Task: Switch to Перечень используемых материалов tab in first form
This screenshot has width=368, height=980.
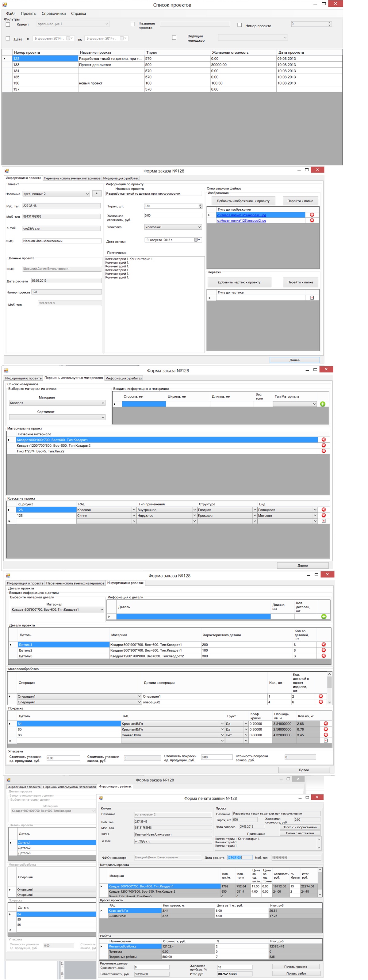Action: pyautogui.click(x=72, y=178)
